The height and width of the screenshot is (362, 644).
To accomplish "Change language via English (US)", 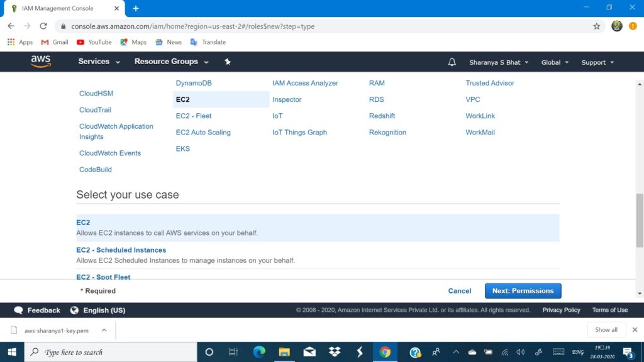I will click(x=97, y=310).
